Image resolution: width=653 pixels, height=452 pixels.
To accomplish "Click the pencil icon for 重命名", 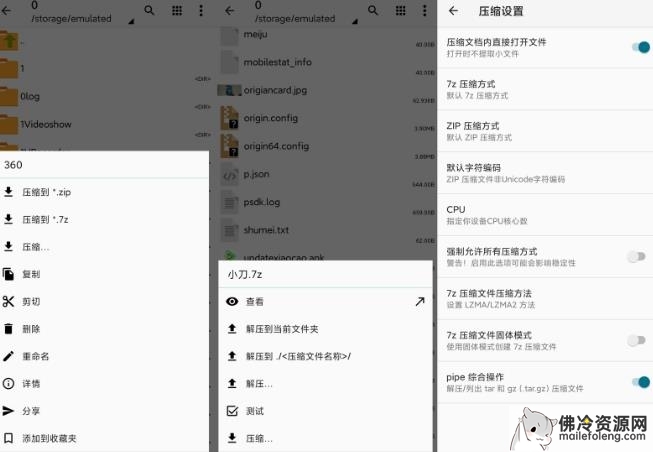I will click(9, 356).
